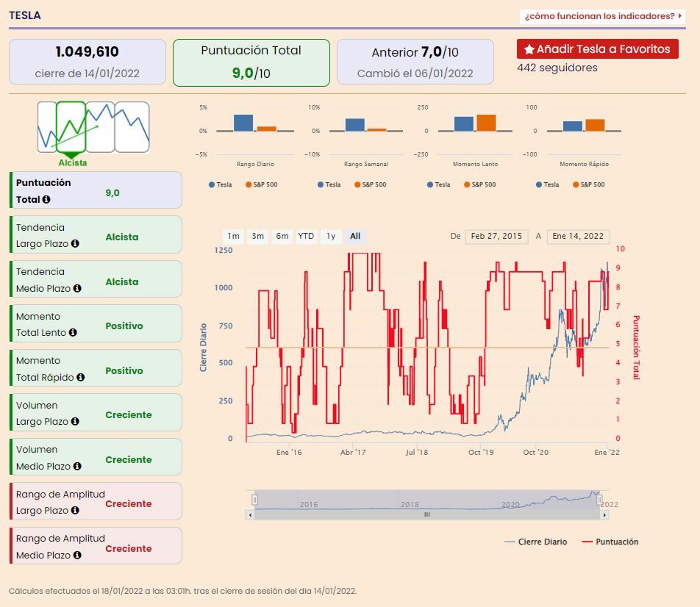The image size is (700, 607).
Task: Set chart range to All
Action: (x=355, y=236)
